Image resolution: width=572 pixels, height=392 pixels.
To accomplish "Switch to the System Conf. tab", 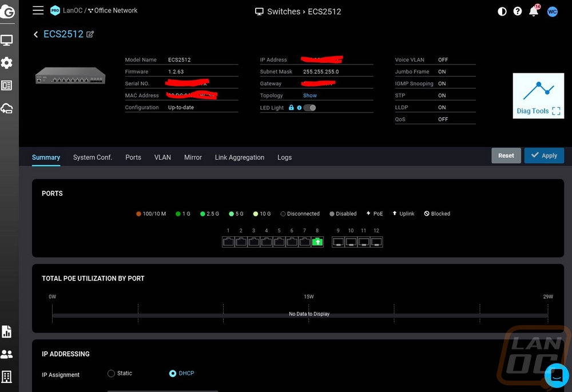I will 92,157.
